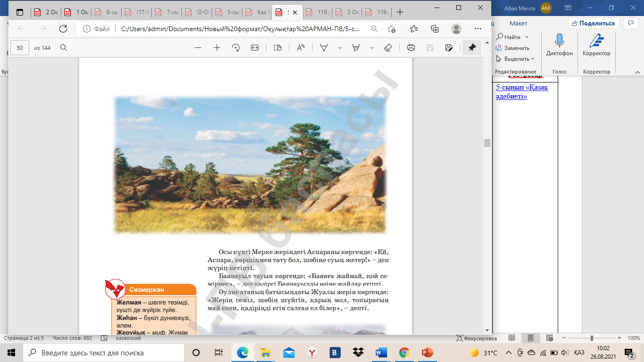
Task: Open the Highlight color options dropdown
Action: pos(372,48)
